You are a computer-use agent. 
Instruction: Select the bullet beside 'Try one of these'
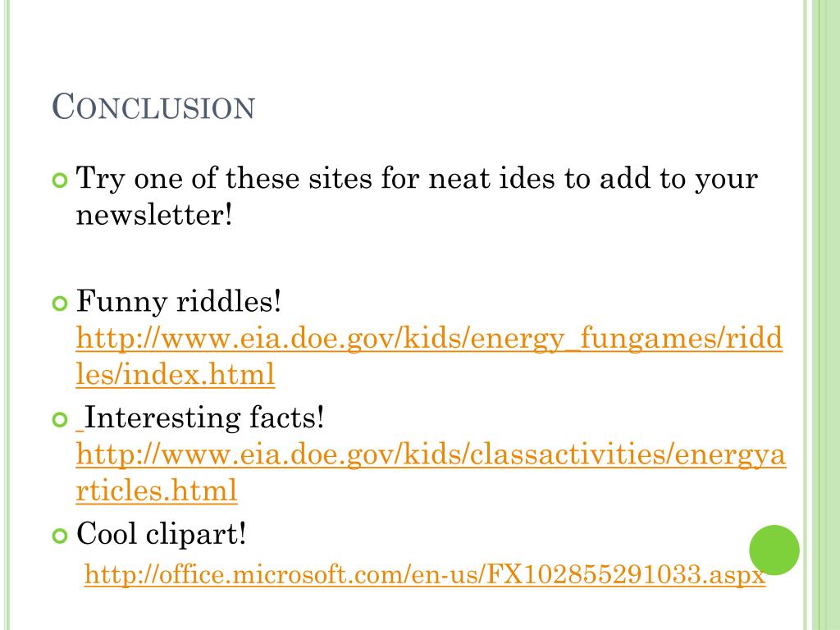tap(60, 181)
